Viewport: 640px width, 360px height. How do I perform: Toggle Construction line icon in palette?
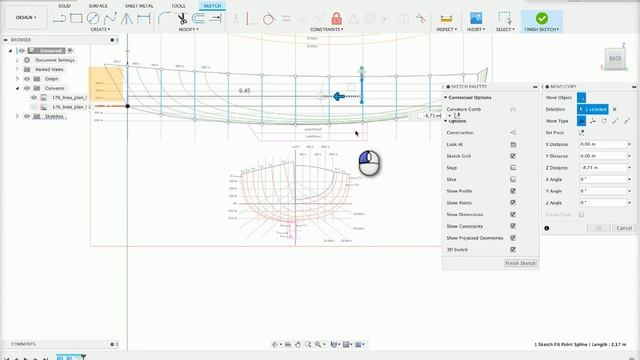coord(513,133)
